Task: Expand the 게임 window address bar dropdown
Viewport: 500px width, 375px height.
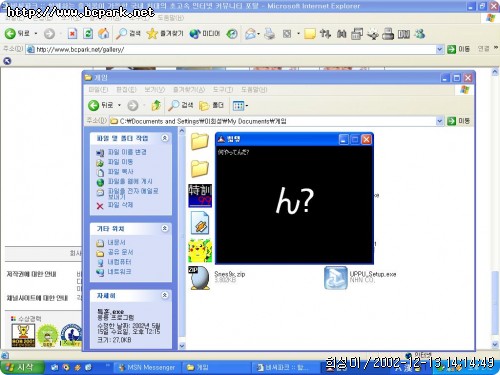Action: (440, 121)
